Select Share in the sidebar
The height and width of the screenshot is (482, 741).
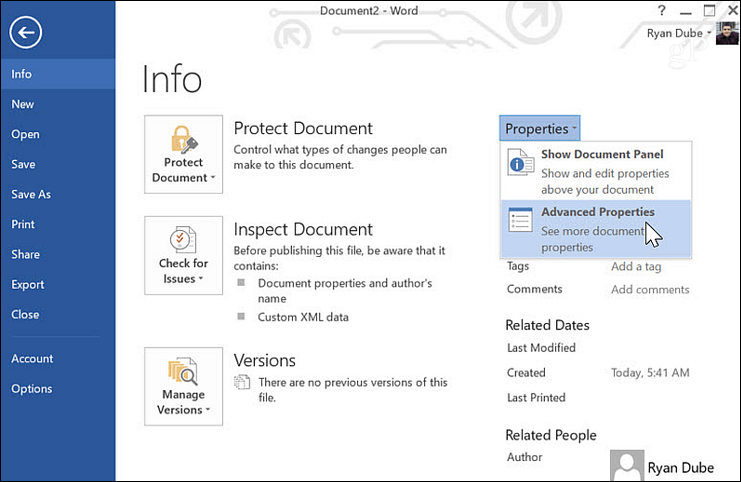pyautogui.click(x=58, y=254)
